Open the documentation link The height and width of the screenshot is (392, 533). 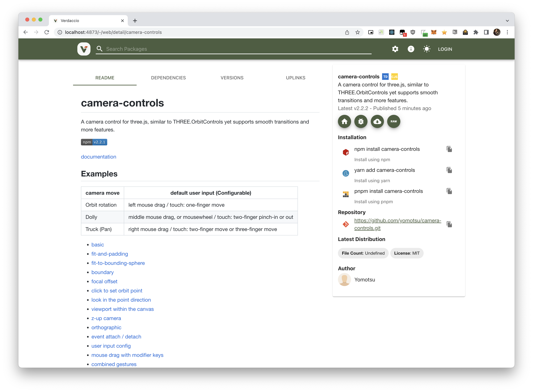98,157
